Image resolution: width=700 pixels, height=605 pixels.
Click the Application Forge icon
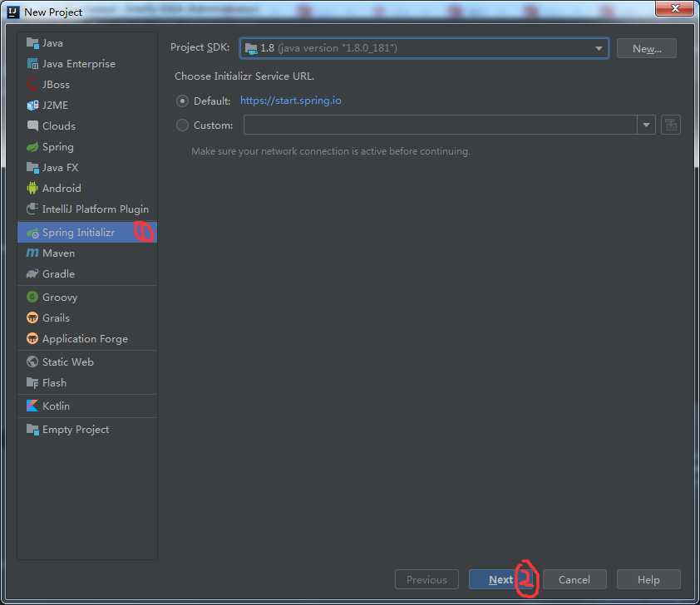(32, 338)
